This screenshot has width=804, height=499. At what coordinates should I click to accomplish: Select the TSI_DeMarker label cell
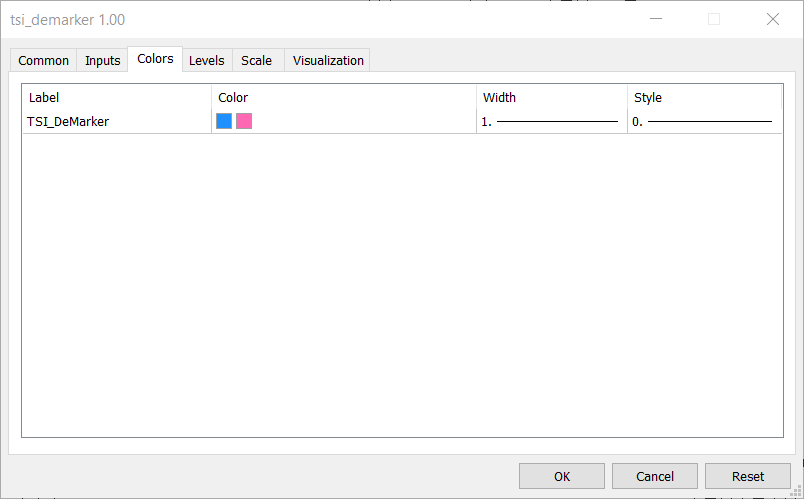(x=117, y=122)
